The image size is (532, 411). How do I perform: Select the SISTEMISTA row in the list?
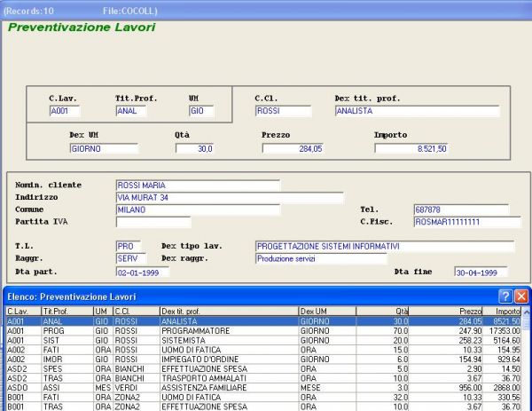263,340
